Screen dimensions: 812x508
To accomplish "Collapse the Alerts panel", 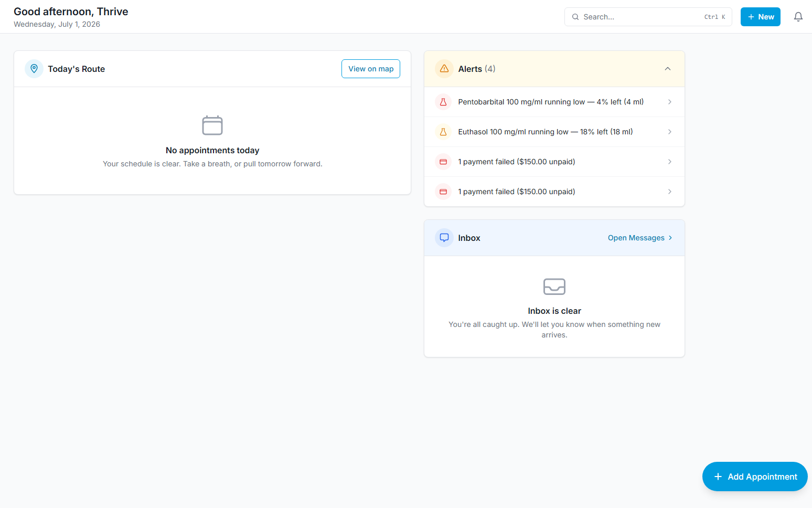I will (668, 69).
